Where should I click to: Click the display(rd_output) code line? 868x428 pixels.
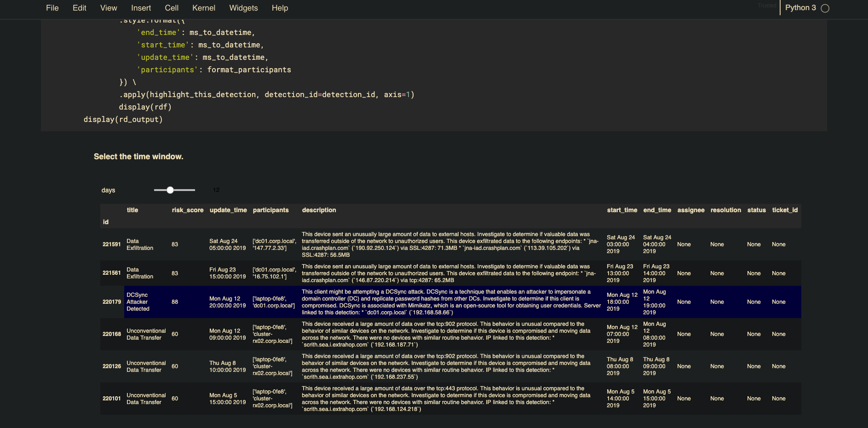click(x=123, y=119)
